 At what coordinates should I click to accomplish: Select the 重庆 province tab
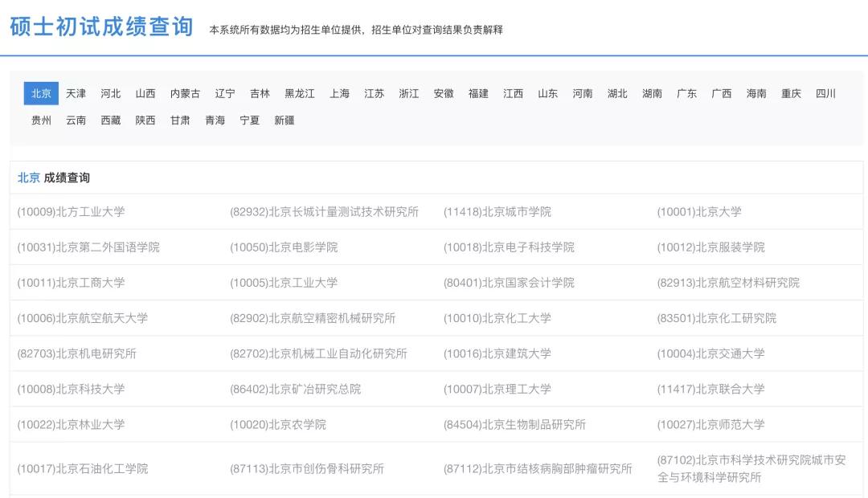click(792, 93)
